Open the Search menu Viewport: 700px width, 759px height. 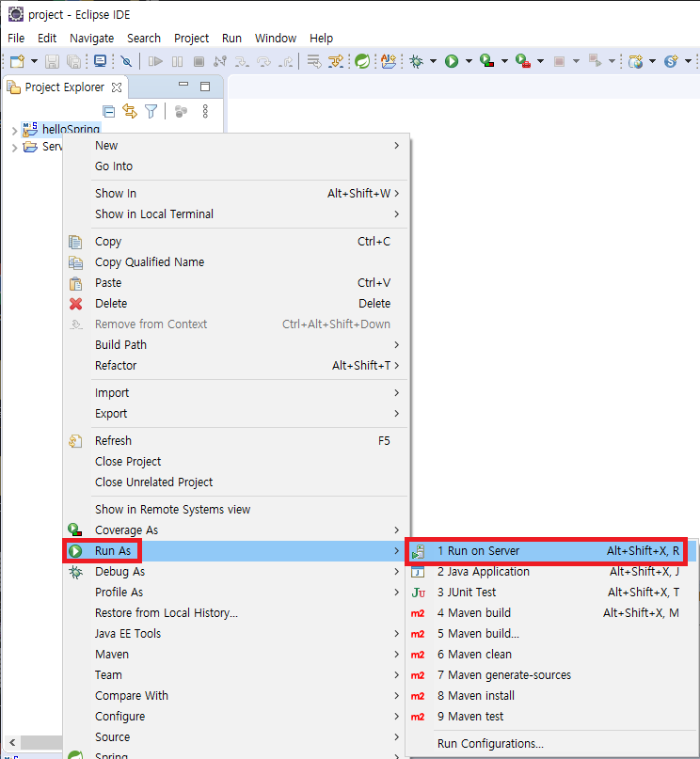click(144, 39)
